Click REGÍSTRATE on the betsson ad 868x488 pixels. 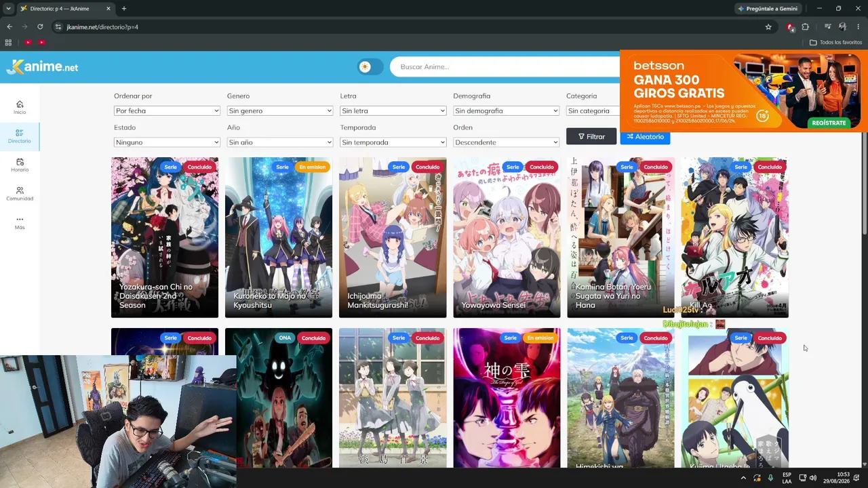(x=829, y=123)
